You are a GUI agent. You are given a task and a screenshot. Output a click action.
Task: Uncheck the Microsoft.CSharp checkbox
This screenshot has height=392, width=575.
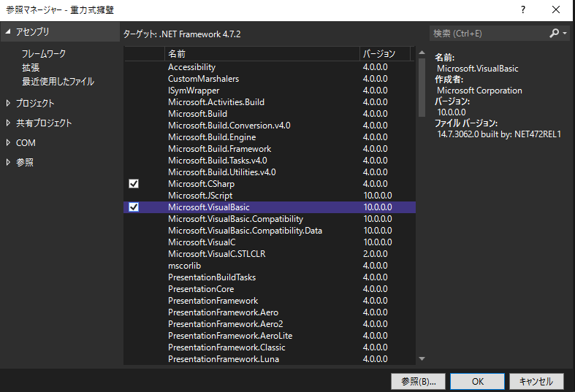pyautogui.click(x=134, y=183)
